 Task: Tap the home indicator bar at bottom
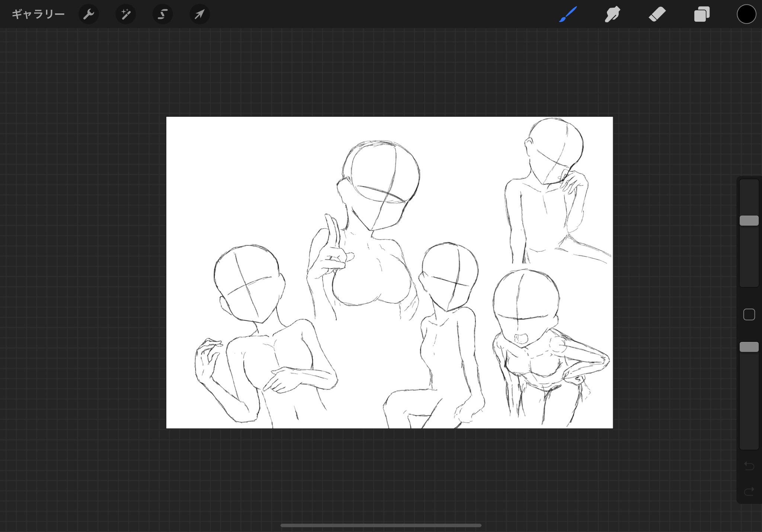381,525
